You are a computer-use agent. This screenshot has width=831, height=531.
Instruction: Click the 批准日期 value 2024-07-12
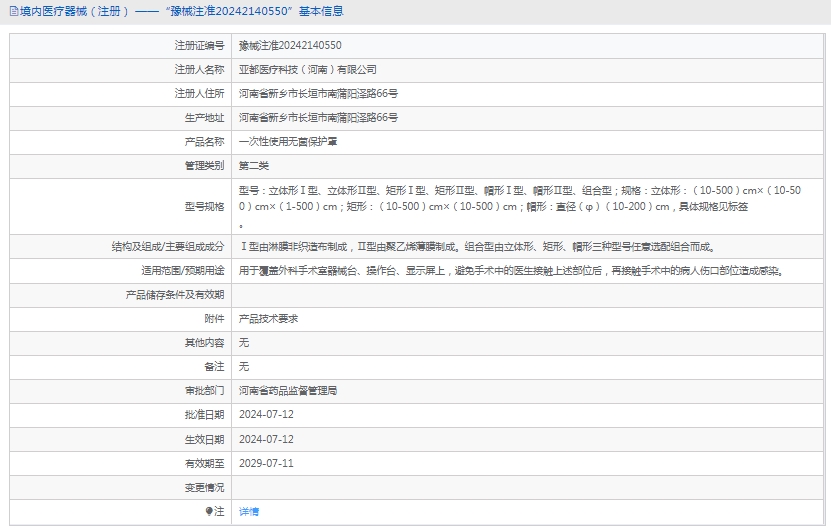(x=266, y=415)
